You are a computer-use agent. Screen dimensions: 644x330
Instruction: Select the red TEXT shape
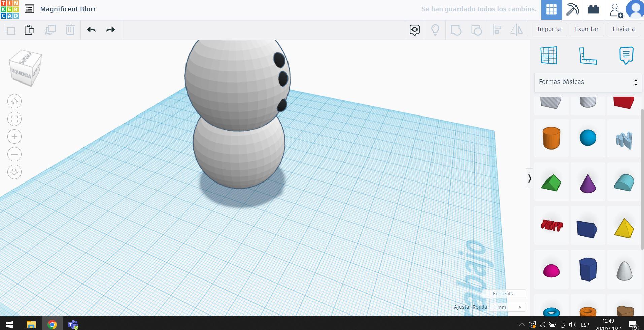[551, 226]
